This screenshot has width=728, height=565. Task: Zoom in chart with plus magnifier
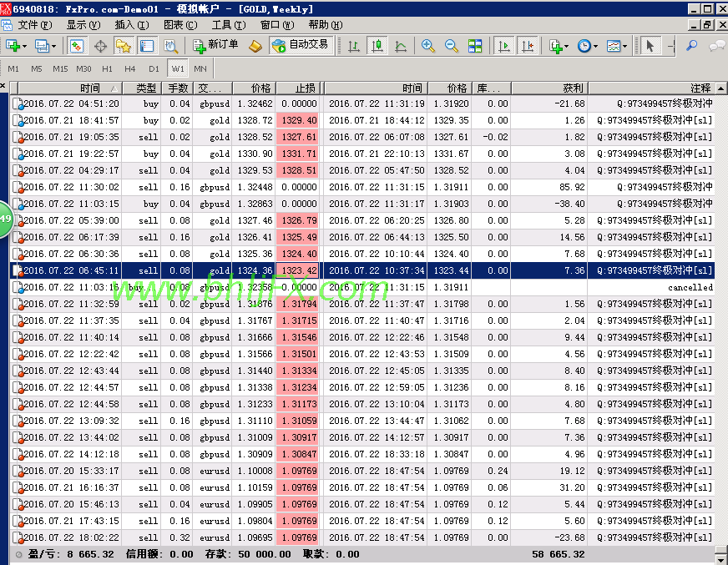[428, 46]
